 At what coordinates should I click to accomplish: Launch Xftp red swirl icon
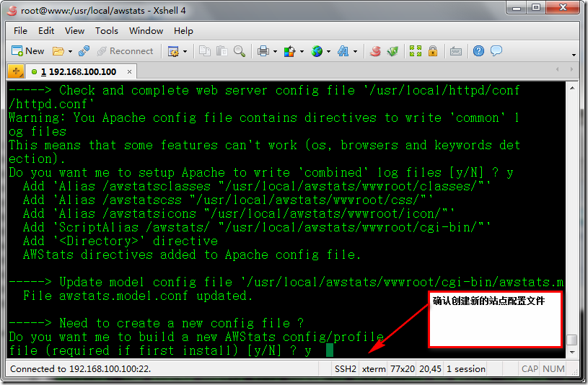[x=375, y=50]
